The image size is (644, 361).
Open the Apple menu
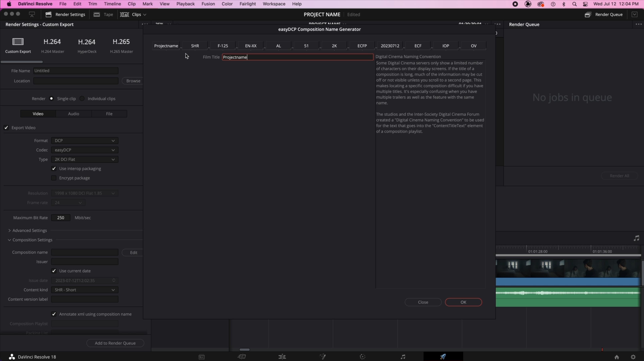click(9, 4)
